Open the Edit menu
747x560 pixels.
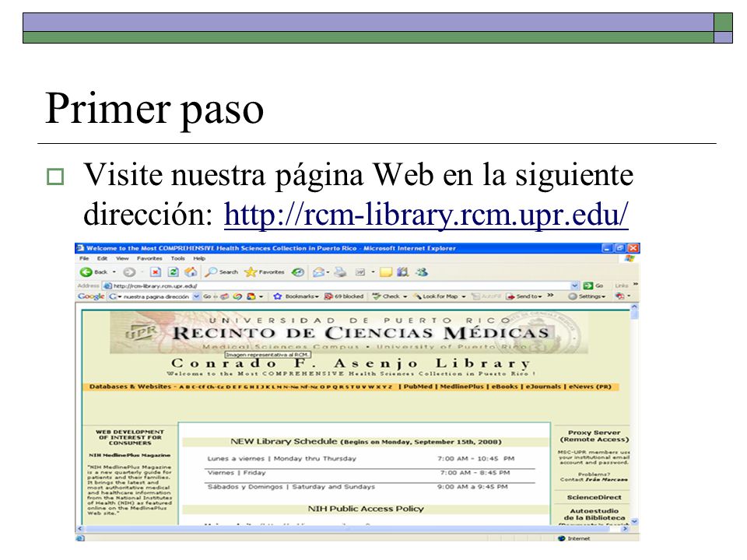(103, 258)
